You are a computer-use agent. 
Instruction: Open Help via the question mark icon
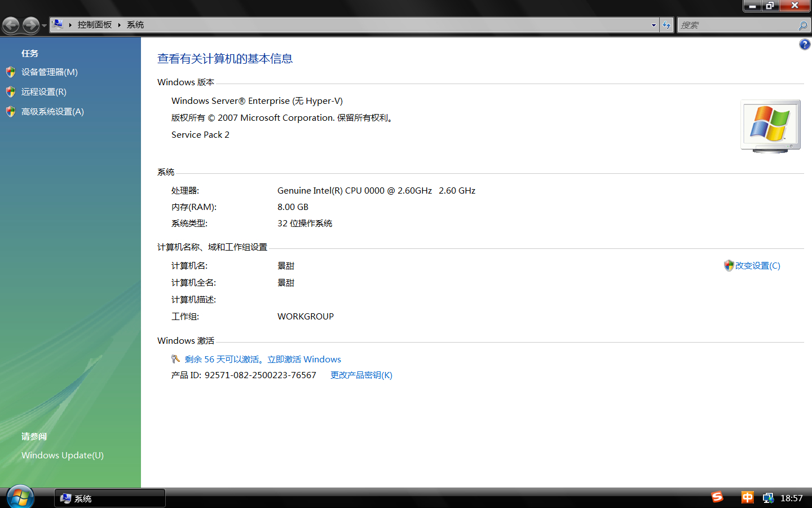pyautogui.click(x=805, y=45)
